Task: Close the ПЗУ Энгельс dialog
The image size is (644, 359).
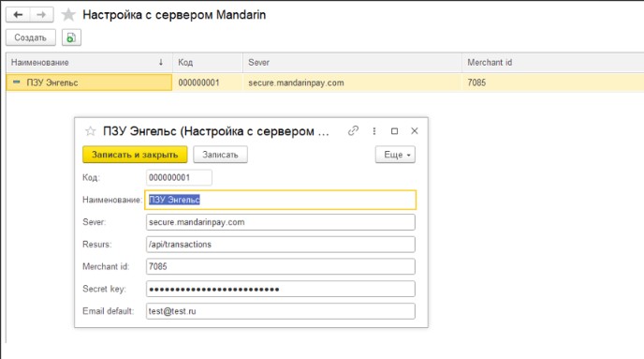Action: [415, 131]
